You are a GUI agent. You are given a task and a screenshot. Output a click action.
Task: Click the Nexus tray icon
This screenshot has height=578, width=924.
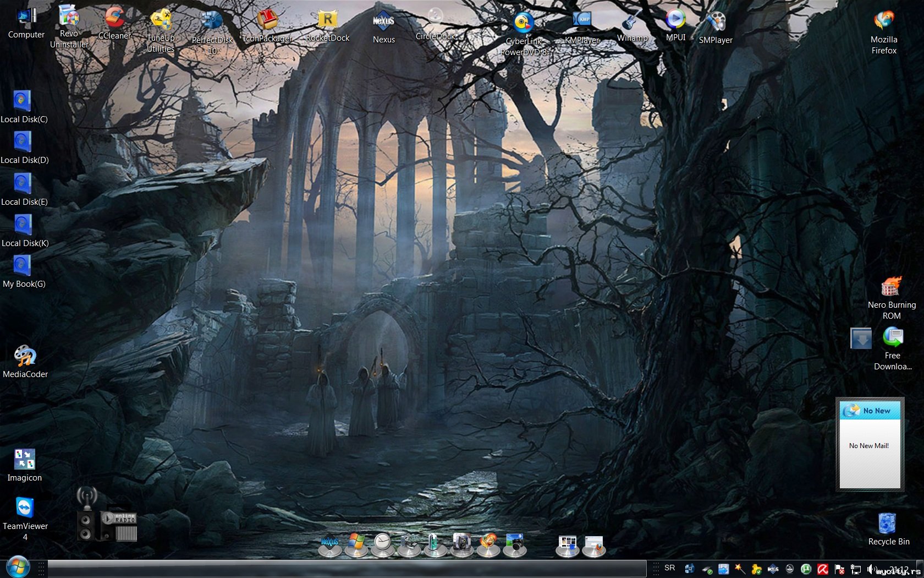[x=773, y=569]
